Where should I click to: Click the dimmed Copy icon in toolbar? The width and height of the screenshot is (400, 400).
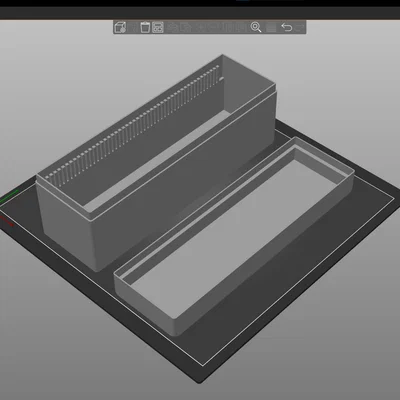(x=172, y=27)
